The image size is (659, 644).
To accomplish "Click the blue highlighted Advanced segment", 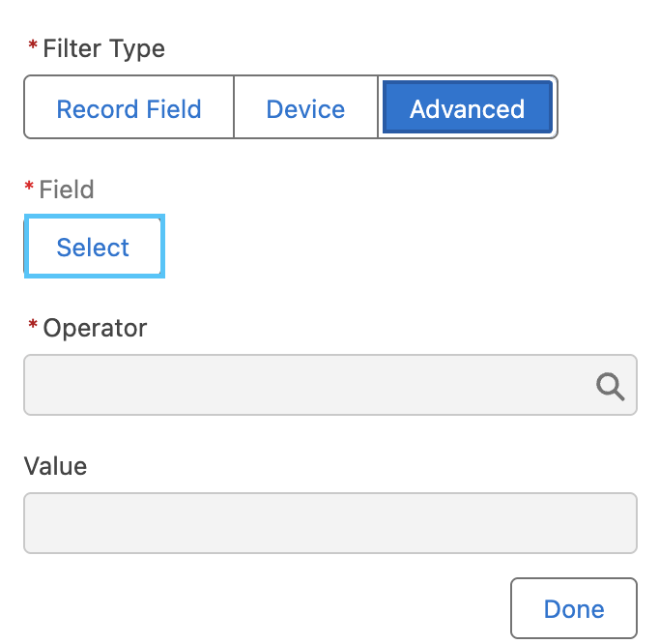I will click(x=467, y=109).
